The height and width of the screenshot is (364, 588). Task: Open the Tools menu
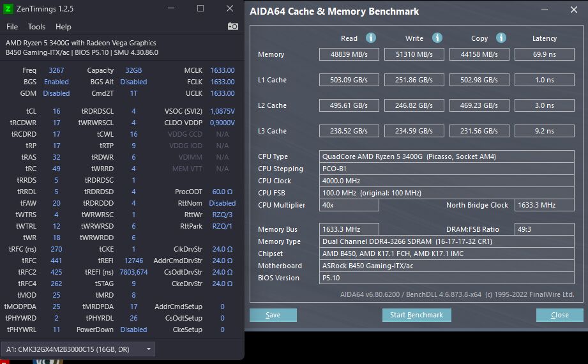36,27
